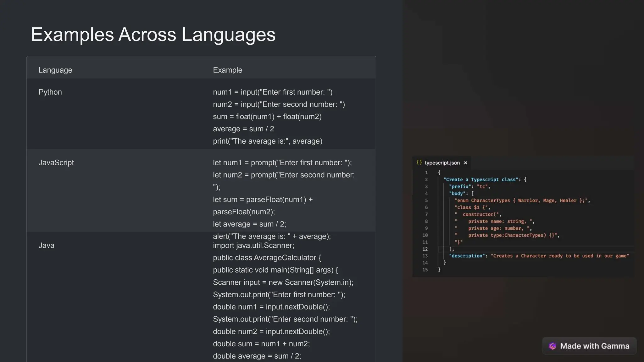Click the public class AverageCalculator line

267,258
